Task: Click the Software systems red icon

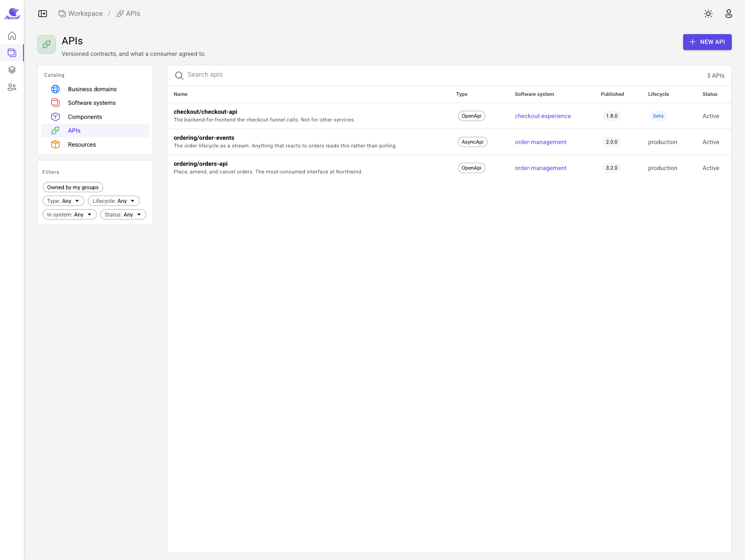Action: click(x=55, y=103)
